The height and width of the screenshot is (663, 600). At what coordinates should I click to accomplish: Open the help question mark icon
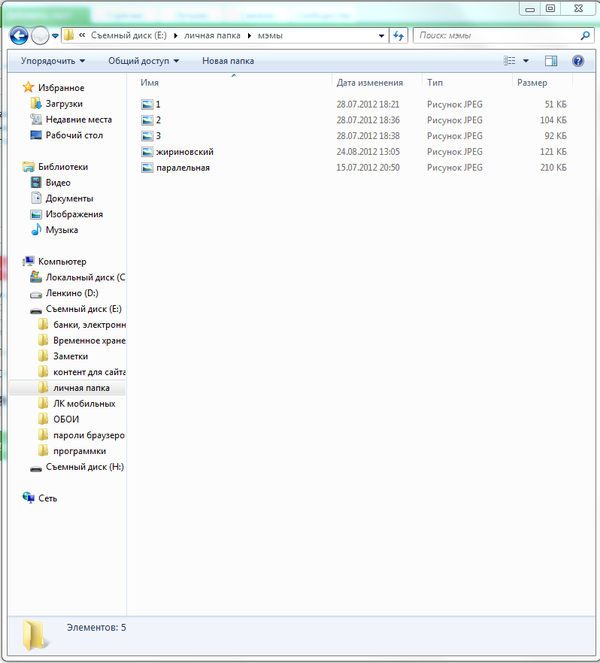pyautogui.click(x=578, y=61)
